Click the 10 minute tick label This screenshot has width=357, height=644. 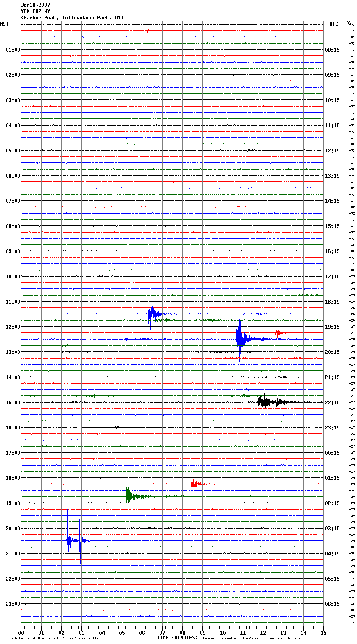pyautogui.click(x=223, y=633)
